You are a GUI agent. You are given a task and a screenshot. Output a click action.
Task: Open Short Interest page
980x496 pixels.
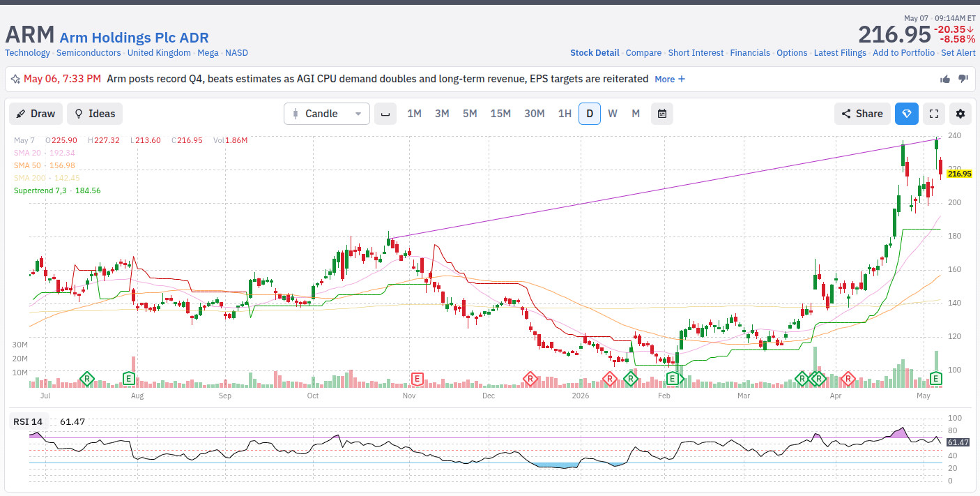696,53
